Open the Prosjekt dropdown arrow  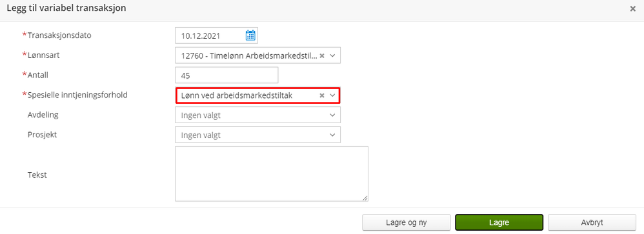coord(333,135)
